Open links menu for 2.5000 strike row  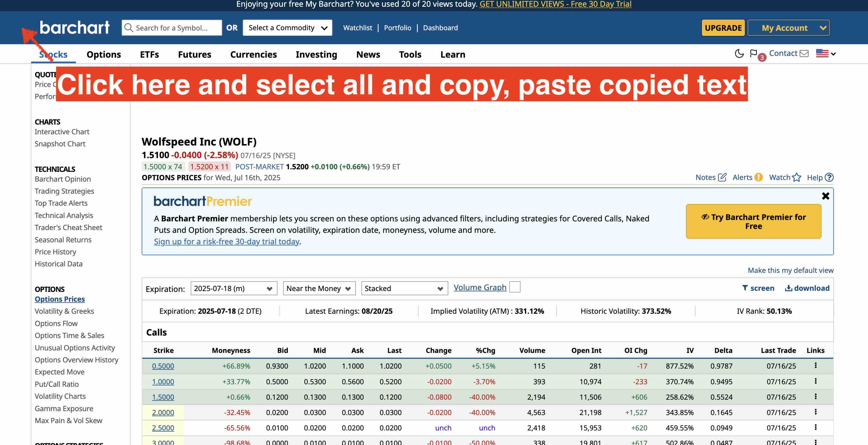[x=815, y=427]
